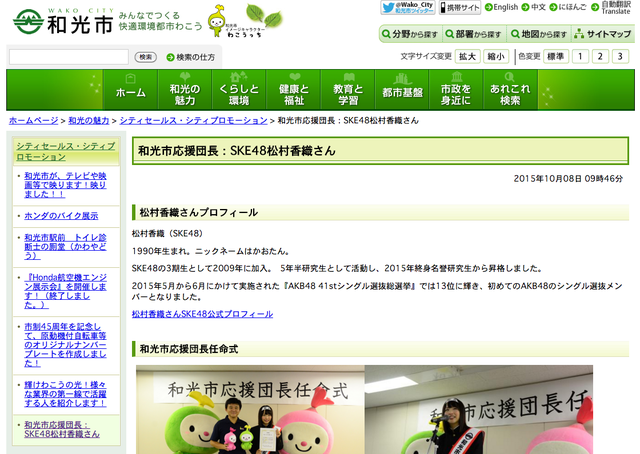640x454 pixels.
Task: Open 都市基盤 nav tab
Action: [402, 90]
